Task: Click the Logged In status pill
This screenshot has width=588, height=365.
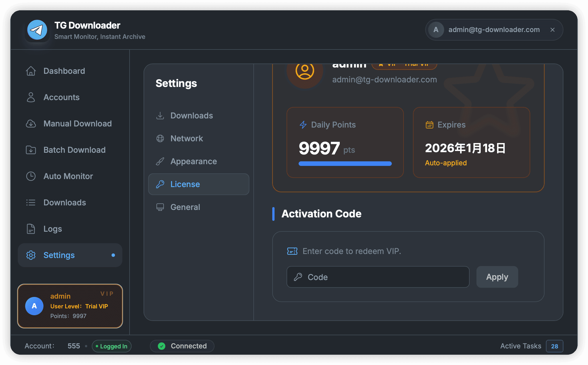Action: (112, 346)
